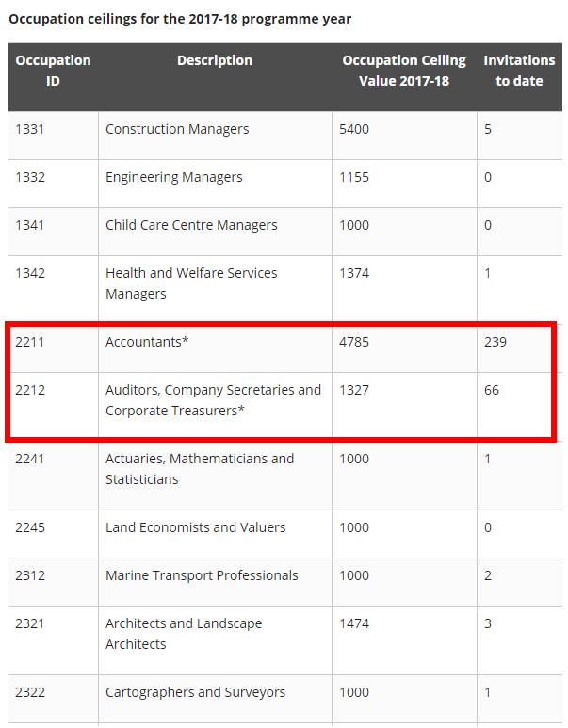The height and width of the screenshot is (728, 568).
Task: Select the Land Economists and Valuers cell
Action: [x=195, y=527]
